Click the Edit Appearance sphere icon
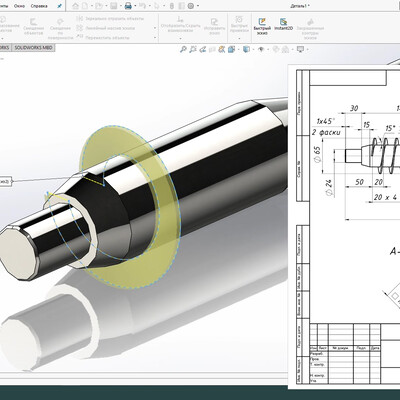The width and height of the screenshot is (400, 400). tap(276, 49)
